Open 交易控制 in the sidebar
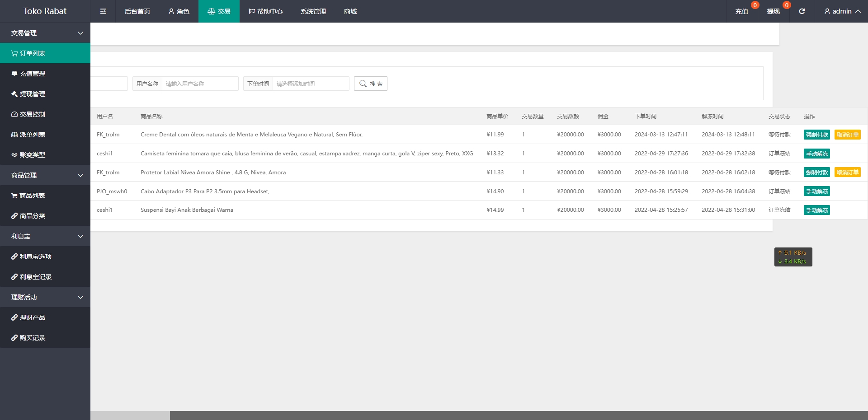This screenshot has height=420, width=868. pos(45,114)
